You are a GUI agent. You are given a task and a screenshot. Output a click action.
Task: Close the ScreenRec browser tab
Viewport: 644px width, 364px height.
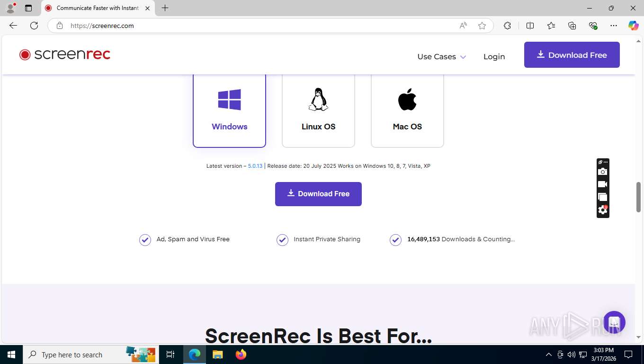147,8
